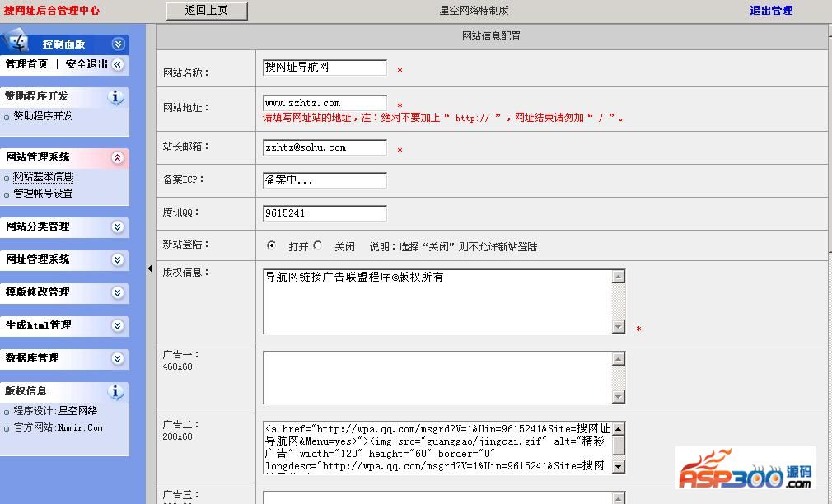
Task: Click the sidebar collapse arrow handle
Action: (x=150, y=268)
